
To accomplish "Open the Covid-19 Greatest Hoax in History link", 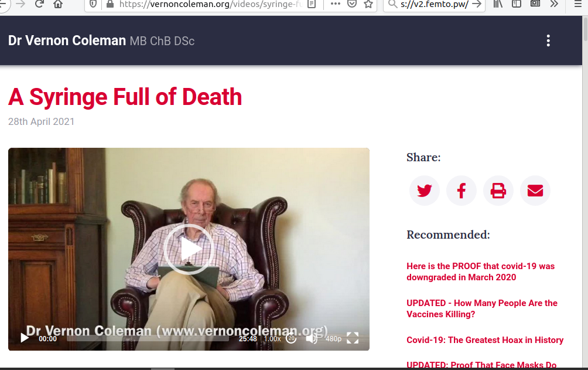I will point(485,340).
